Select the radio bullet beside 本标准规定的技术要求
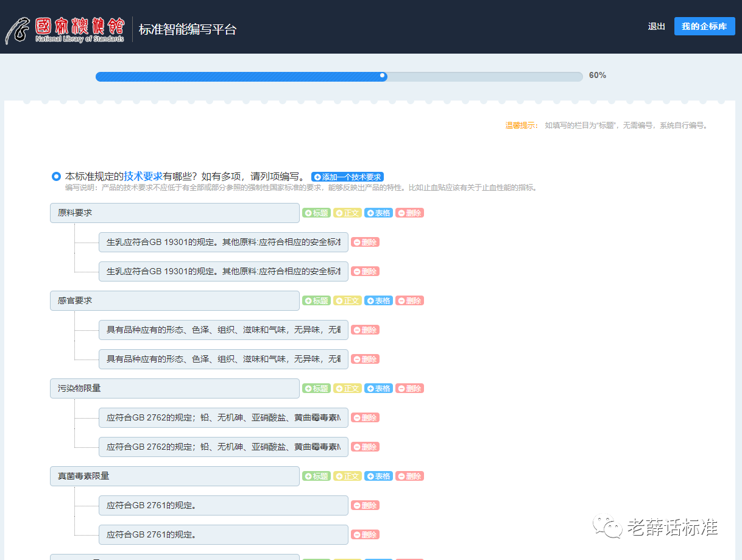This screenshot has height=560, width=742. coord(56,177)
